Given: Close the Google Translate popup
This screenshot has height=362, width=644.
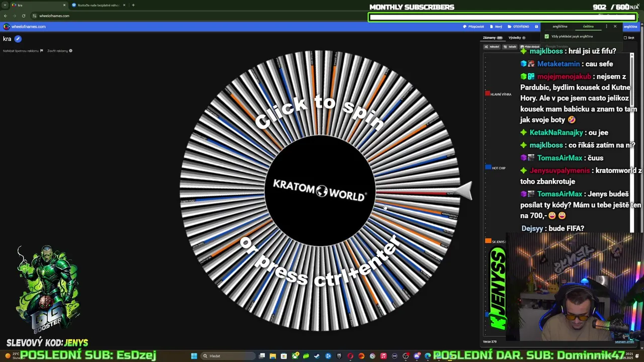Looking at the screenshot, I should (615, 26).
